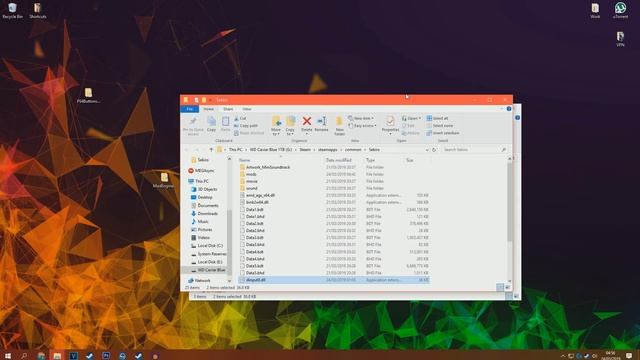
Task: Collapse the ribbon with the chevron
Action: [x=502, y=109]
